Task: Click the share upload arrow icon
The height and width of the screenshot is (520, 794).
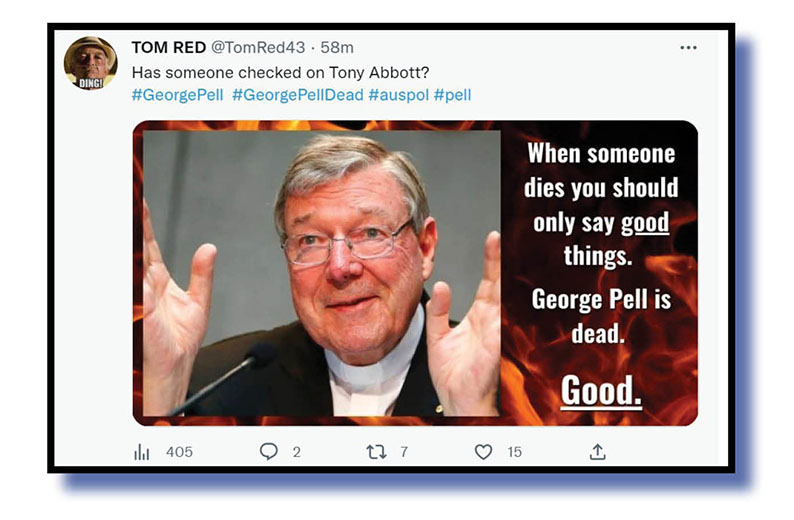Action: tap(598, 452)
